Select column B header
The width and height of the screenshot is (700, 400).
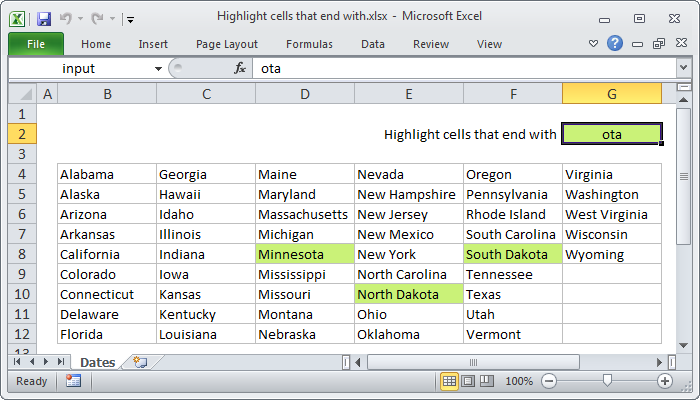(x=107, y=94)
